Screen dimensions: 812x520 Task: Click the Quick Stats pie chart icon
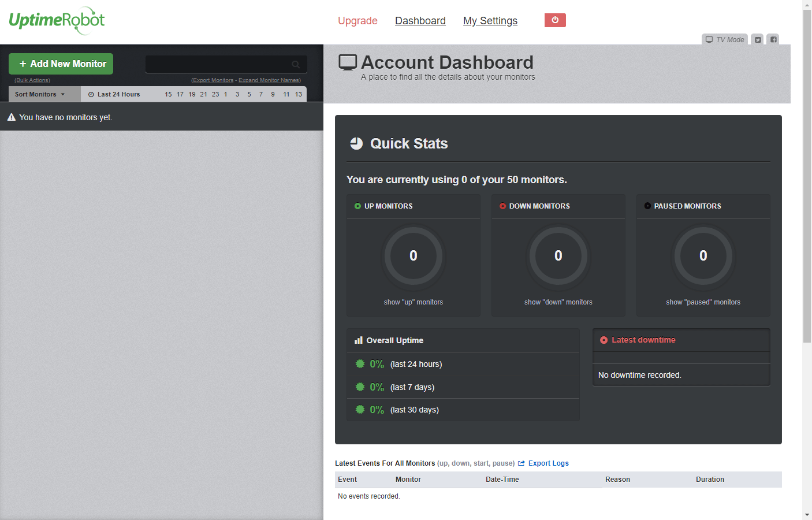(356, 143)
